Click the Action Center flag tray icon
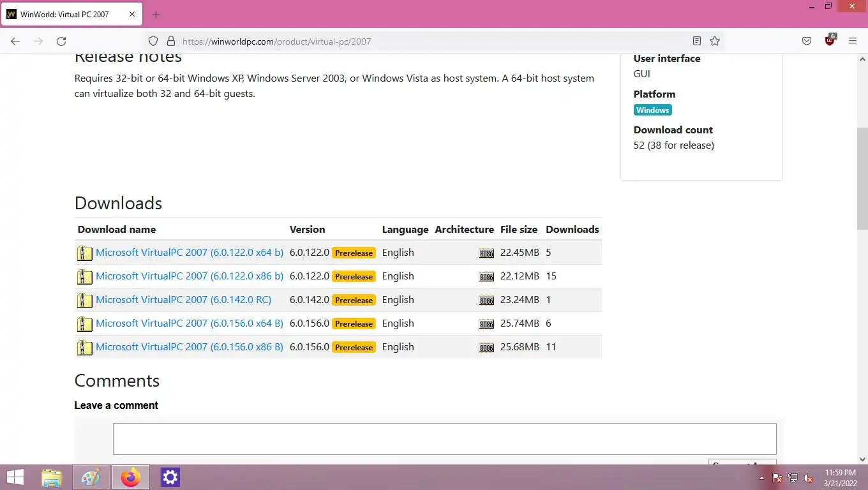This screenshot has width=868, height=490. pos(777,477)
